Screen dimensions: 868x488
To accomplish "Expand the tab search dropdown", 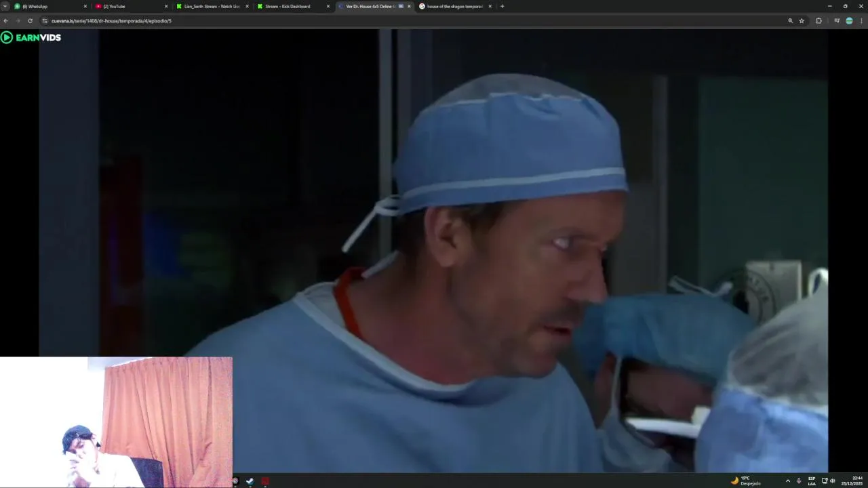I will (5, 6).
